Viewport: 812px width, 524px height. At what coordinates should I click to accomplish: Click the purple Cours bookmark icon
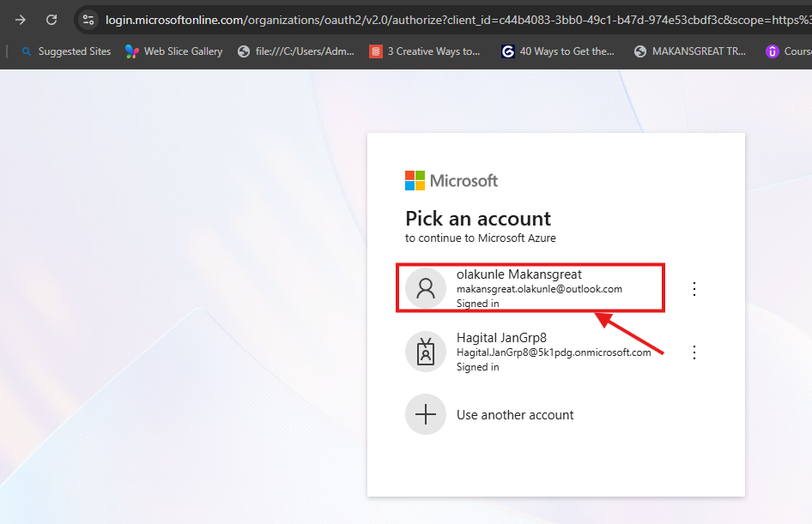[773, 51]
